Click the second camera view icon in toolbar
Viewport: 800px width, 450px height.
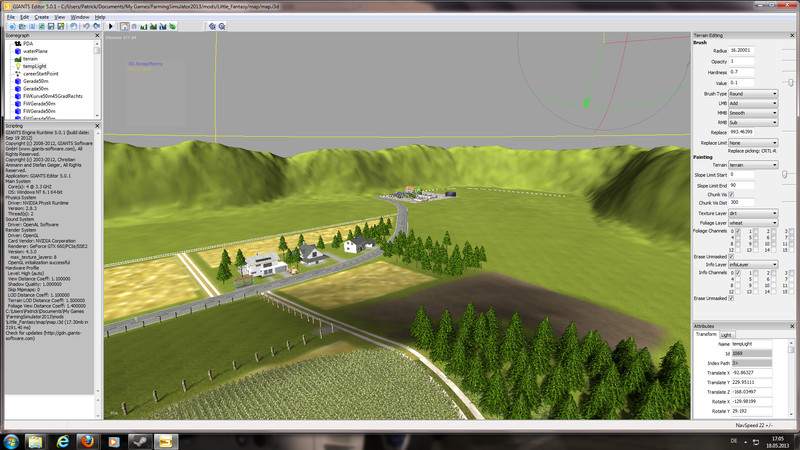(222, 26)
